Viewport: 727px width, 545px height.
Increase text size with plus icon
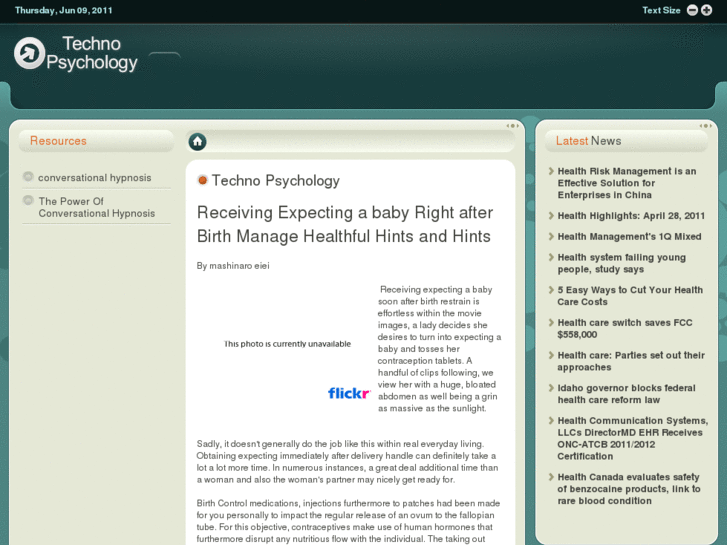(706, 10)
